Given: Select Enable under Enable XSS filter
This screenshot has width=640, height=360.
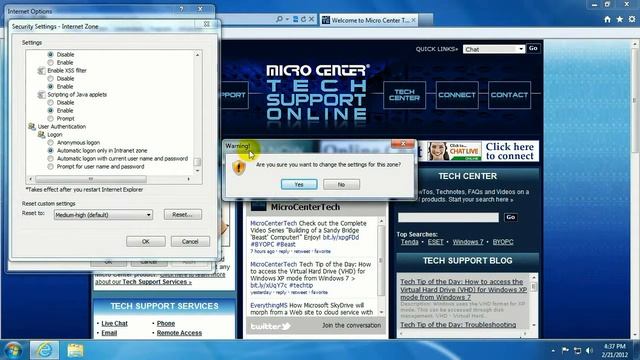Looking at the screenshot, I should click(50, 87).
